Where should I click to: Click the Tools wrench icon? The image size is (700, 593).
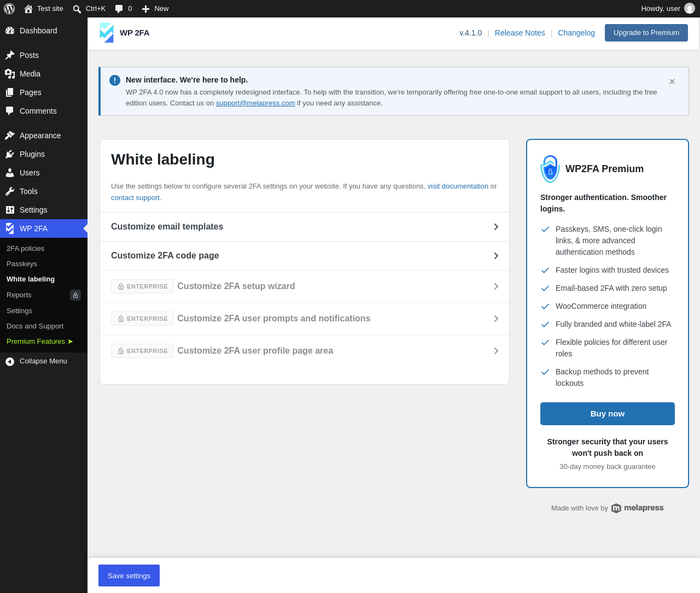(10, 191)
